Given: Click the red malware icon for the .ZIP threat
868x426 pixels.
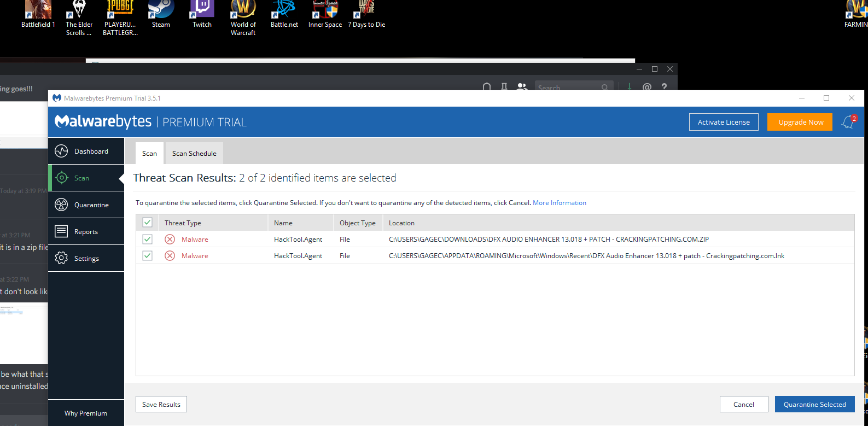Looking at the screenshot, I should tap(170, 239).
